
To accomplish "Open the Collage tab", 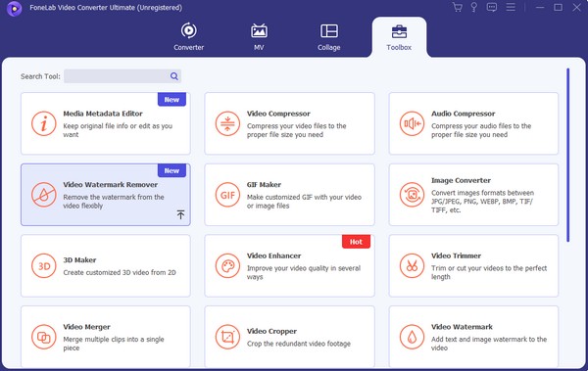I will click(x=329, y=37).
